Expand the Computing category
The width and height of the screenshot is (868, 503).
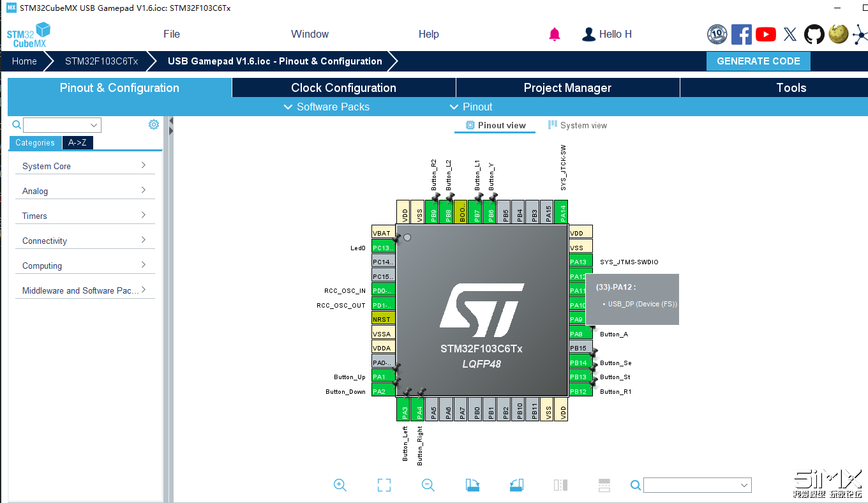pos(86,266)
